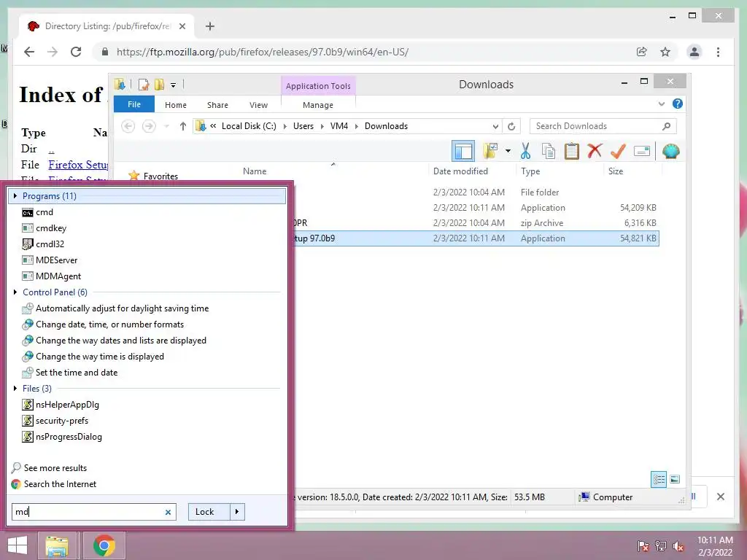747x560 pixels.
Task: Click the Chrome taskbar icon
Action: (104, 545)
